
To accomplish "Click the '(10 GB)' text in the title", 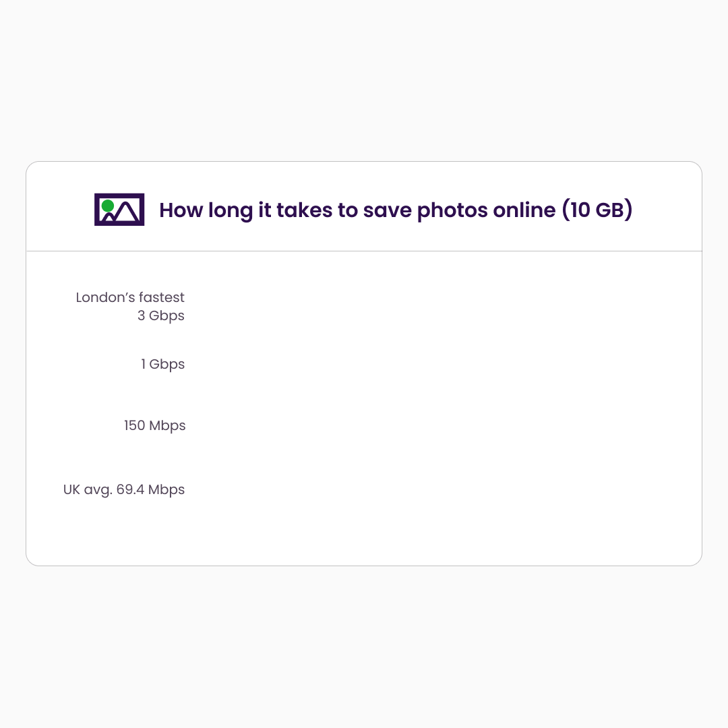I will click(x=597, y=210).
